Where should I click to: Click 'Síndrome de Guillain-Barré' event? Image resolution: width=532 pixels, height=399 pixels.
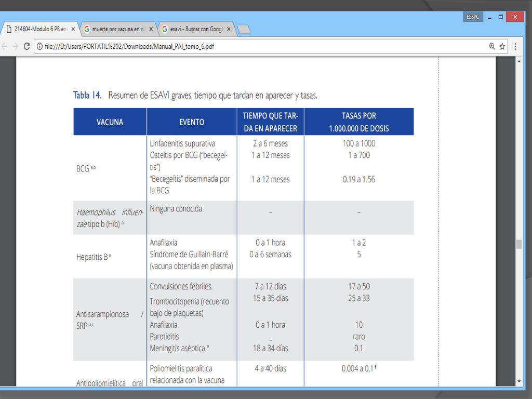(x=189, y=255)
